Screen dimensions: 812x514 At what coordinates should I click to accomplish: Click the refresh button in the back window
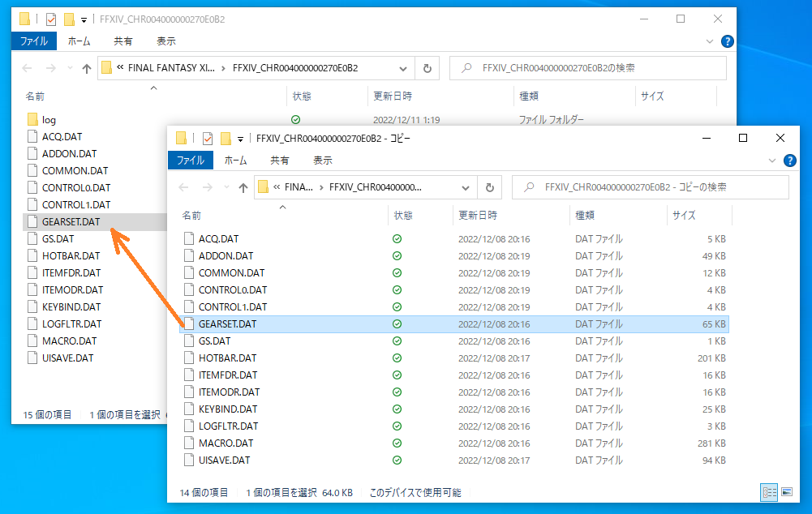(x=427, y=69)
